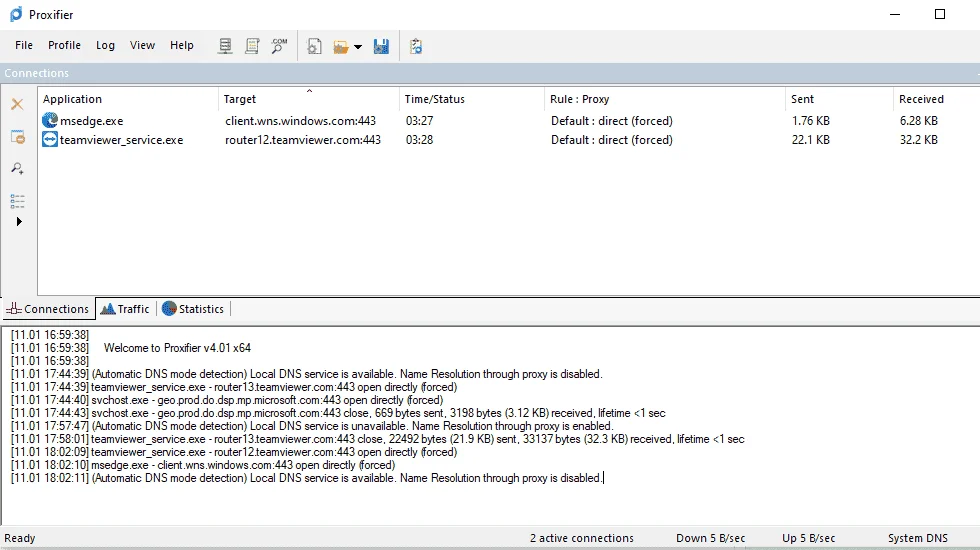The height and width of the screenshot is (550, 980).
Task: Click the document-with-gear profile toolbar icon
Action: point(314,46)
